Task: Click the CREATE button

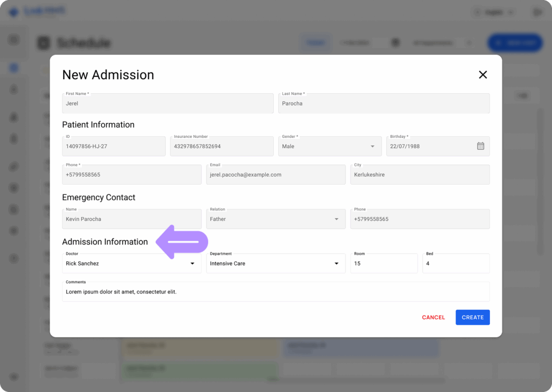Action: click(x=472, y=318)
